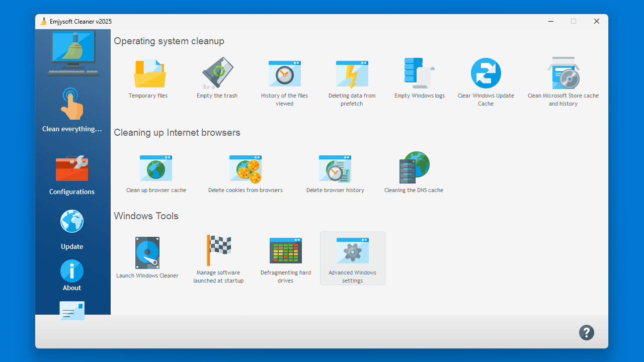Click the app icon in title bar
This screenshot has height=362, width=644.
(43, 22)
